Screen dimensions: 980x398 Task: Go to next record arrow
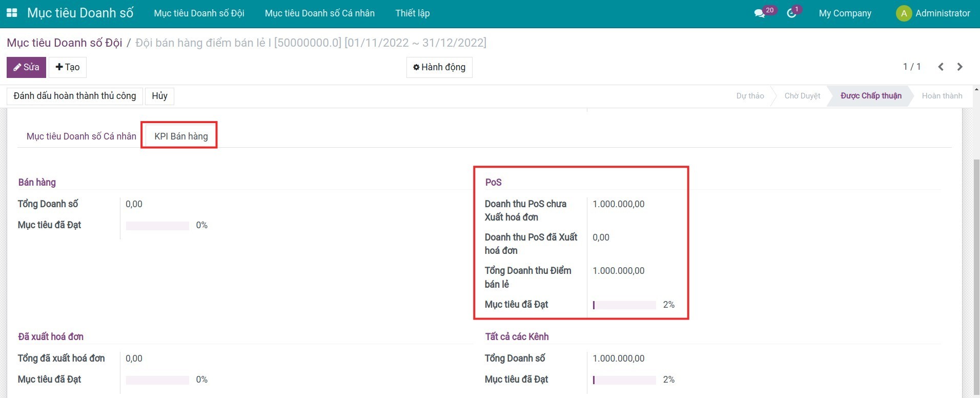960,67
